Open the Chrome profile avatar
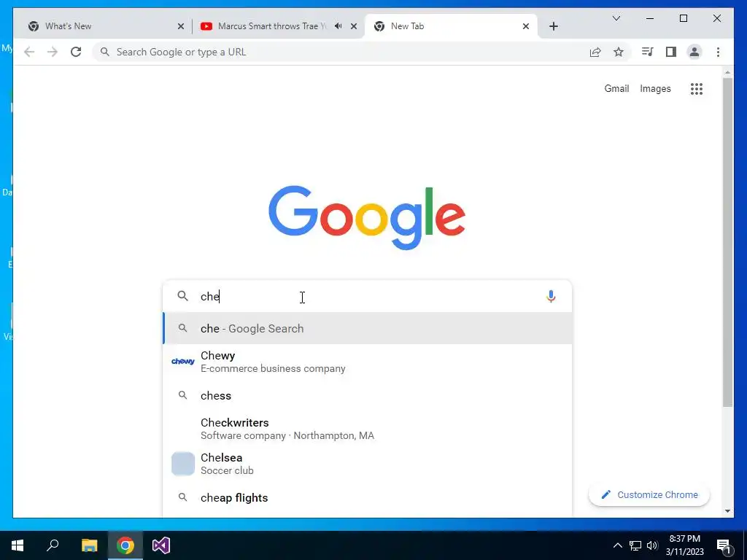The width and height of the screenshot is (747, 560). tap(694, 52)
